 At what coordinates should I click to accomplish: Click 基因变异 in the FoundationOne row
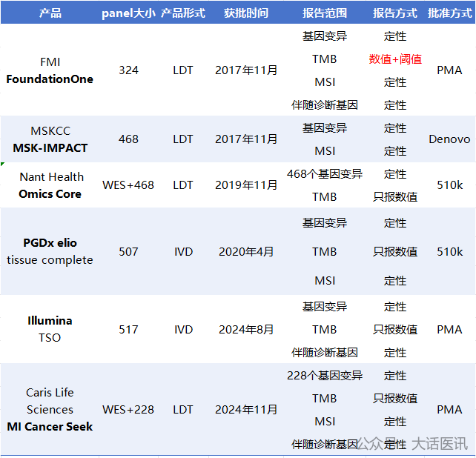[325, 36]
